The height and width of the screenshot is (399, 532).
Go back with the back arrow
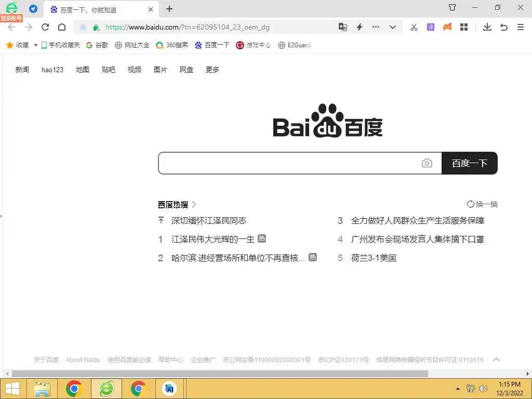pos(11,27)
